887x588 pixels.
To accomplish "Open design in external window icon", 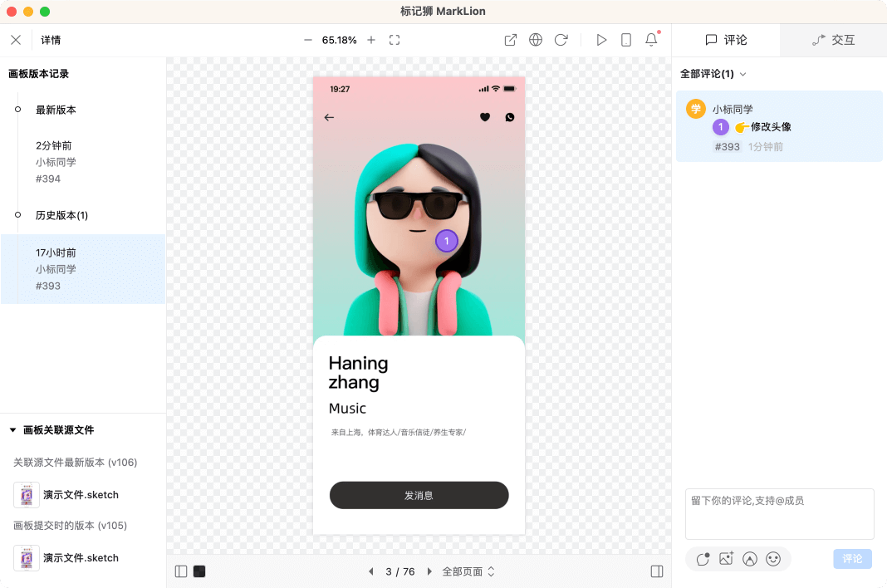I will [x=511, y=40].
